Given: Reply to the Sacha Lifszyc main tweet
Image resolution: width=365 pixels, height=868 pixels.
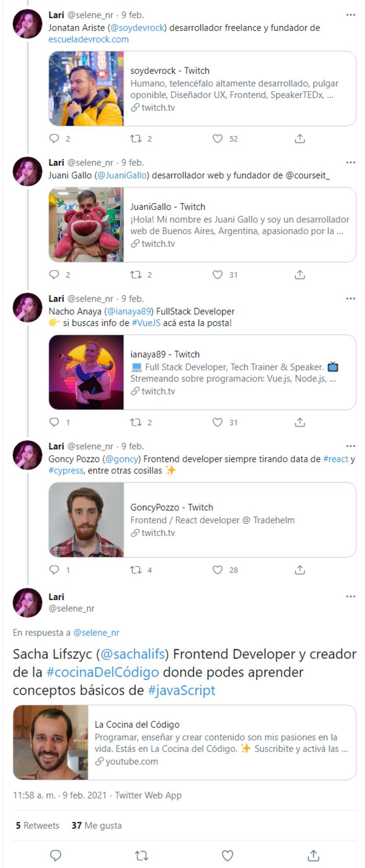Looking at the screenshot, I should tap(56, 855).
